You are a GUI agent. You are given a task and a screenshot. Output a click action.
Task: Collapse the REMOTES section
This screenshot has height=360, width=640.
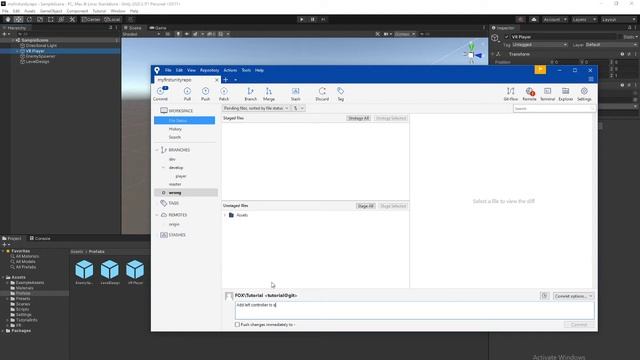[157, 215]
